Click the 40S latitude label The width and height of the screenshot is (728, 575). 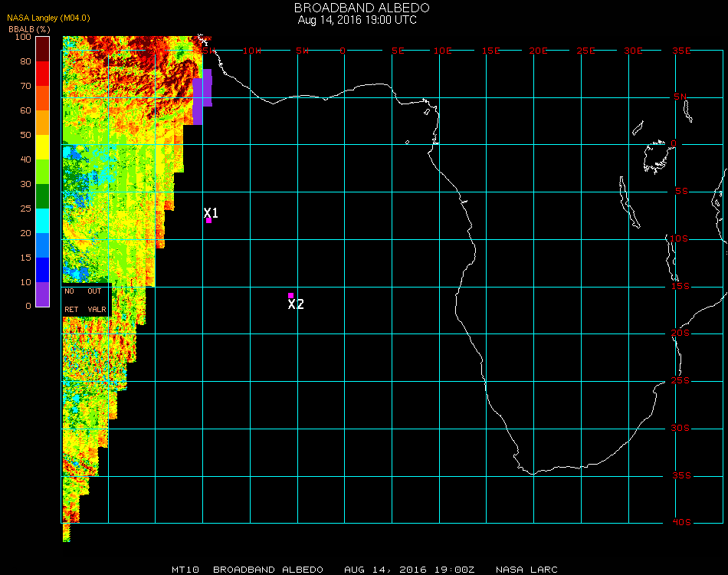click(681, 522)
